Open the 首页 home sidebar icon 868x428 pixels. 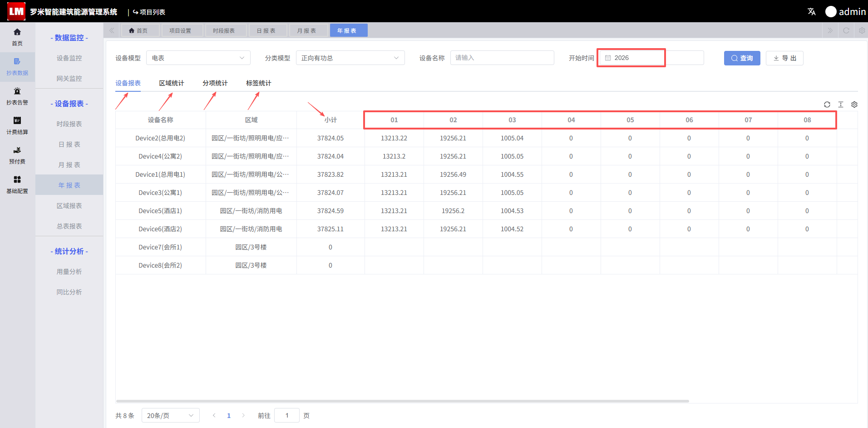[17, 37]
